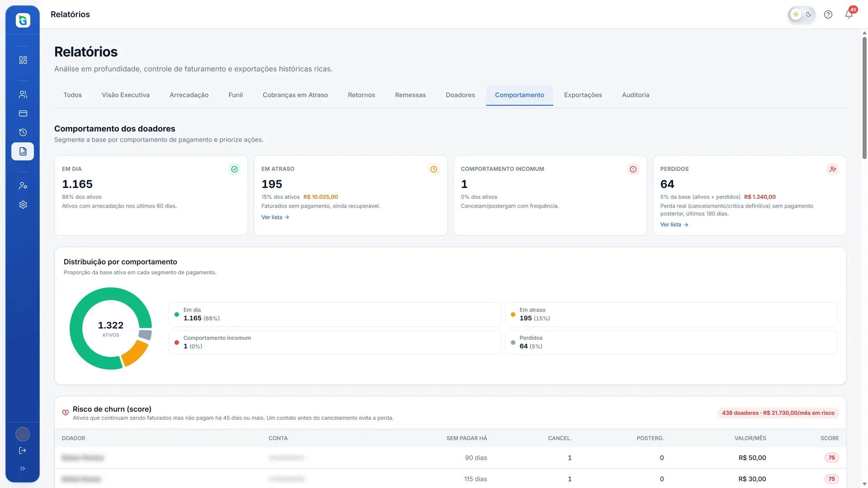Image resolution: width=868 pixels, height=488 pixels.
Task: Go to the Retornos tab
Action: (x=361, y=95)
